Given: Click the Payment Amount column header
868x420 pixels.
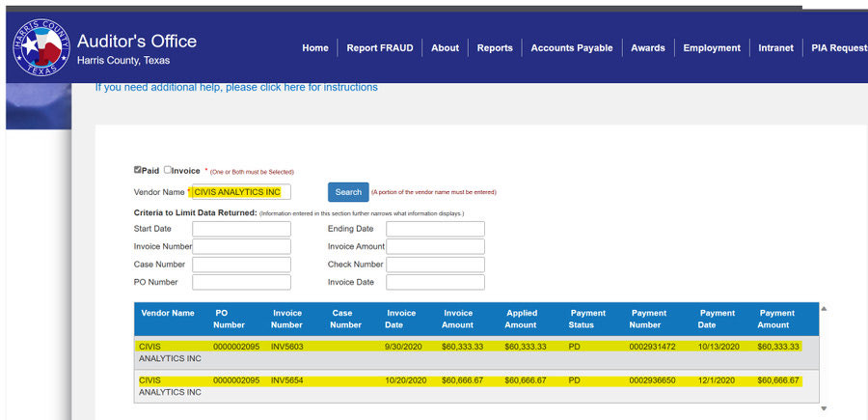Looking at the screenshot, I should pyautogui.click(x=776, y=320).
